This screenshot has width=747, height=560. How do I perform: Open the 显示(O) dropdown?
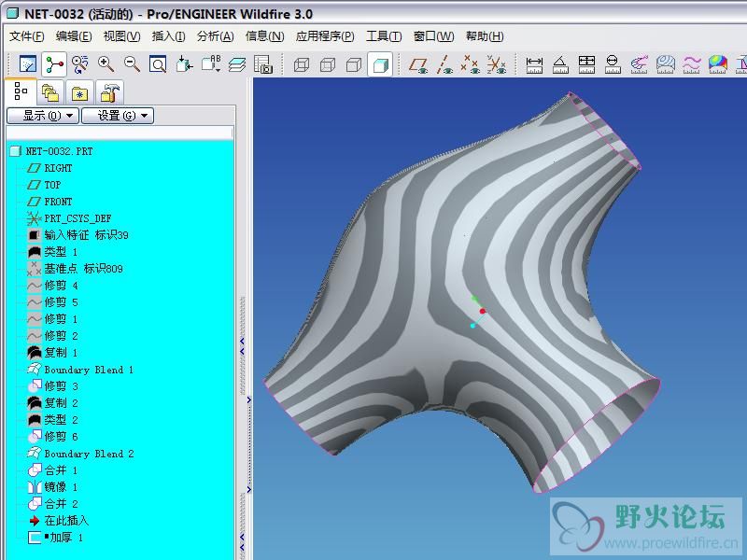pos(43,116)
